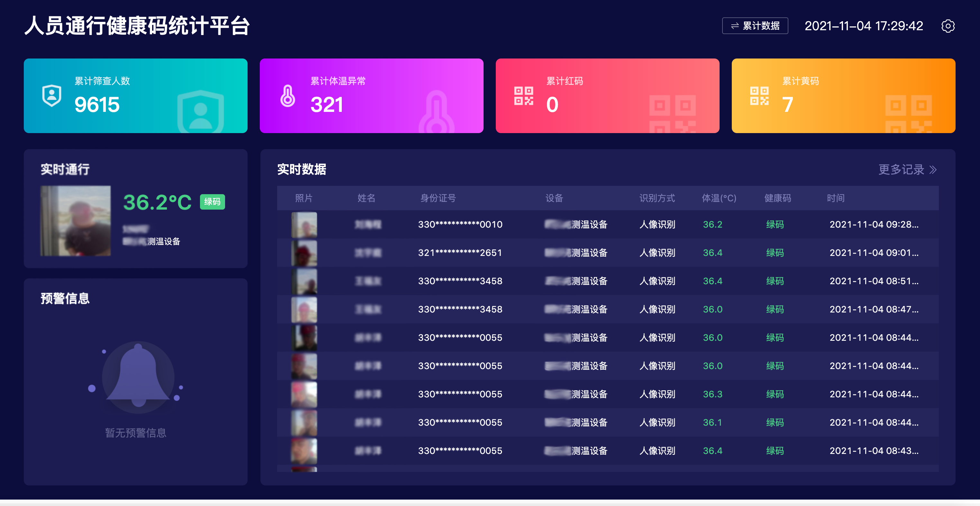The image size is (980, 506).
Task: Click the 时间 column header
Action: pos(835,198)
